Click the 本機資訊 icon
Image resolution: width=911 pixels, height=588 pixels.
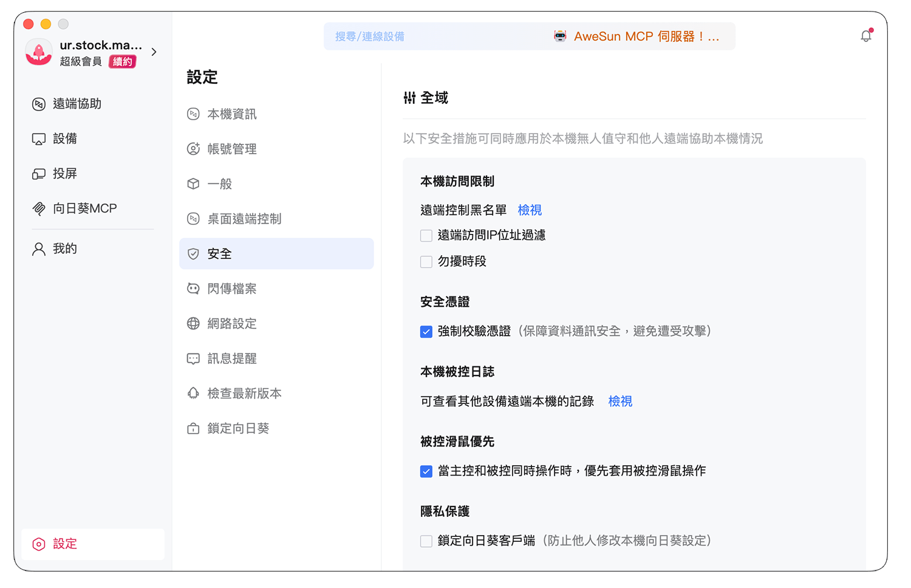click(193, 114)
